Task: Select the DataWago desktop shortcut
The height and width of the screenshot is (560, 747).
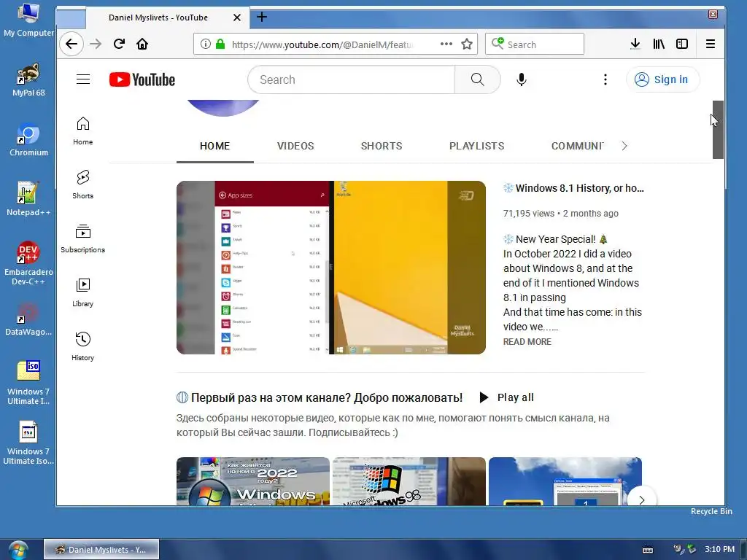Action: [x=28, y=319]
